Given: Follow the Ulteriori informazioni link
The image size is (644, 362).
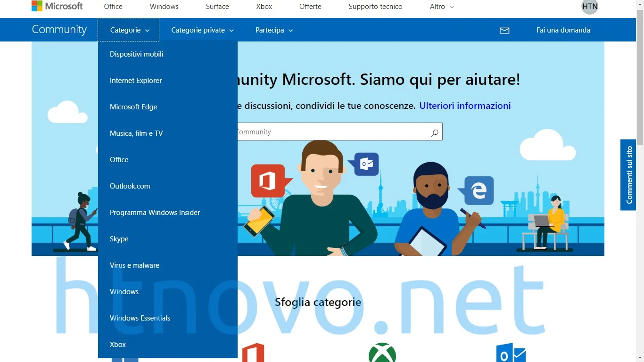Looking at the screenshot, I should click(x=465, y=106).
